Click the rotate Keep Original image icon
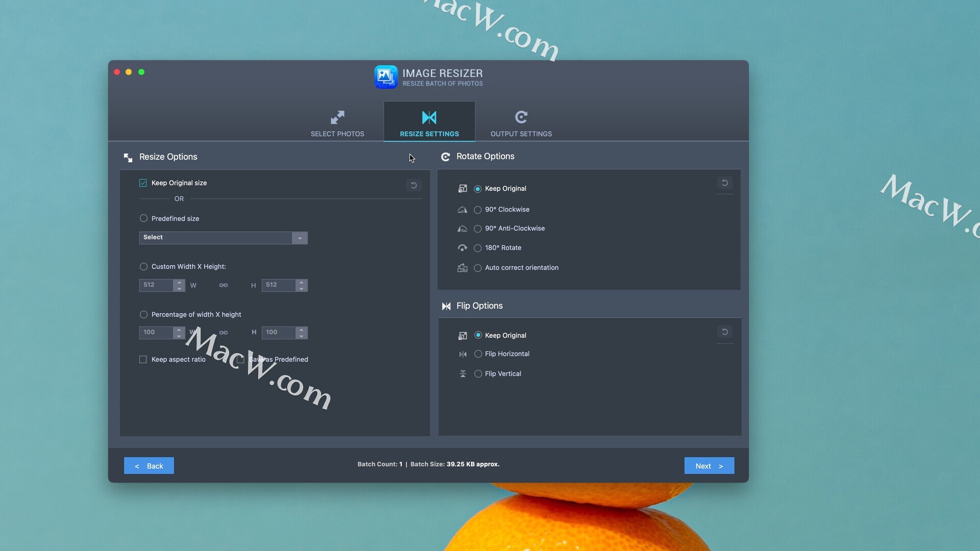The height and width of the screenshot is (551, 980). click(x=462, y=189)
